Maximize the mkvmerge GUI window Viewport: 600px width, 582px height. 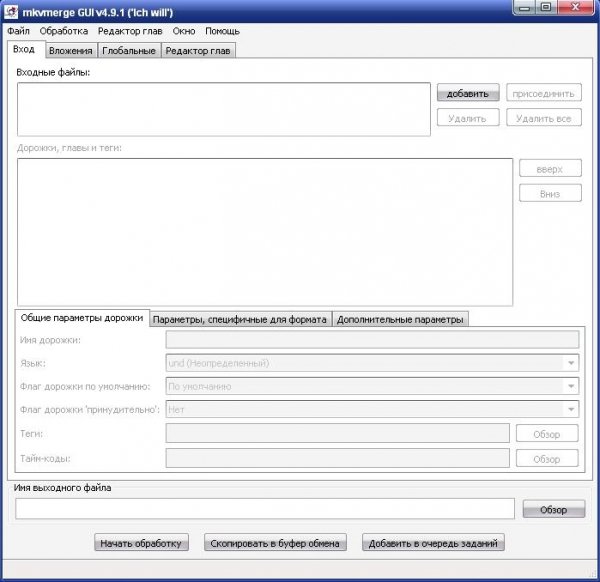(x=546, y=8)
